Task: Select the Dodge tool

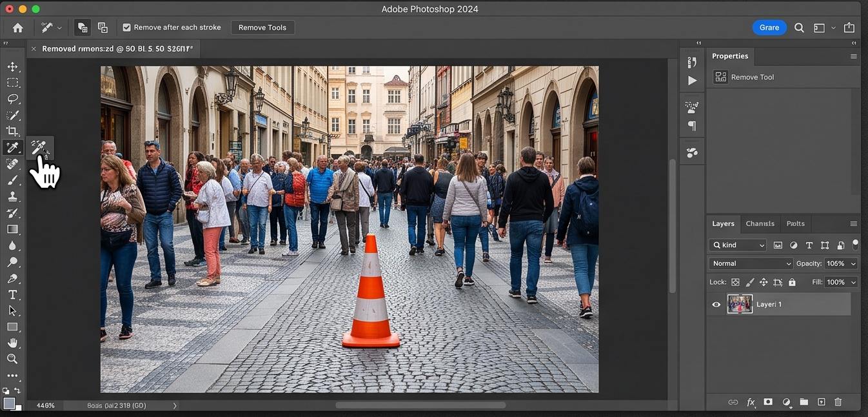Action: 12,262
